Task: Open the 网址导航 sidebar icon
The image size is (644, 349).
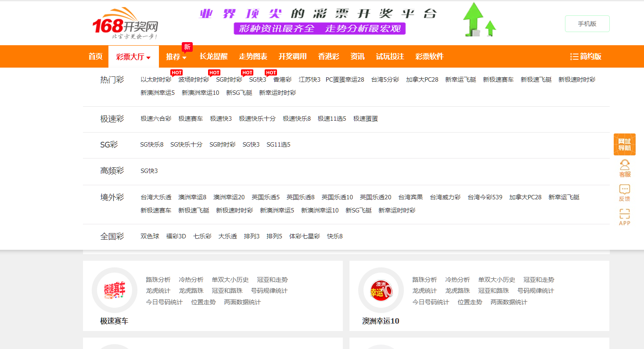Action: (624, 144)
